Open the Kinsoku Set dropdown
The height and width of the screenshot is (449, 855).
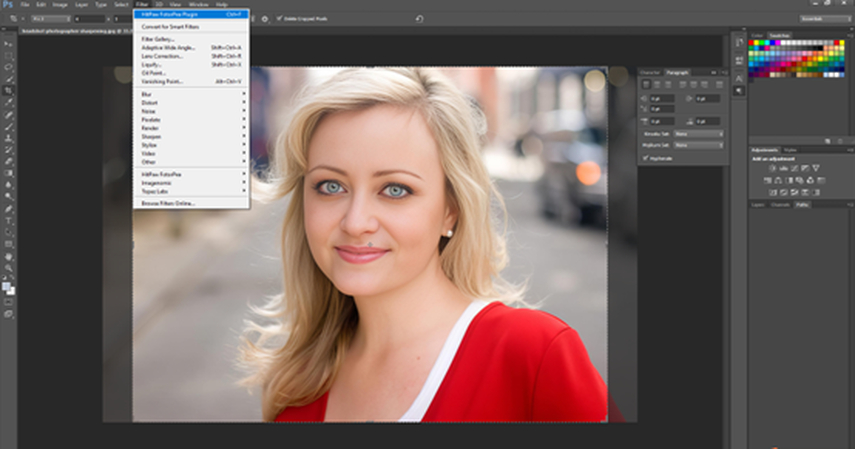pos(699,133)
